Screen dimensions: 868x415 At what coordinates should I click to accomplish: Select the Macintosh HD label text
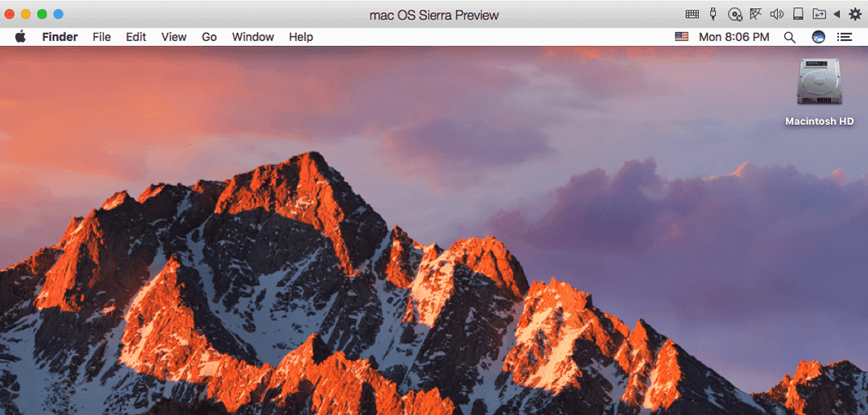820,121
